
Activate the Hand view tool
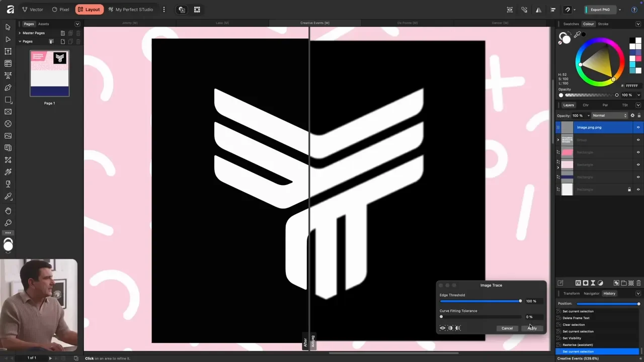tap(8, 211)
